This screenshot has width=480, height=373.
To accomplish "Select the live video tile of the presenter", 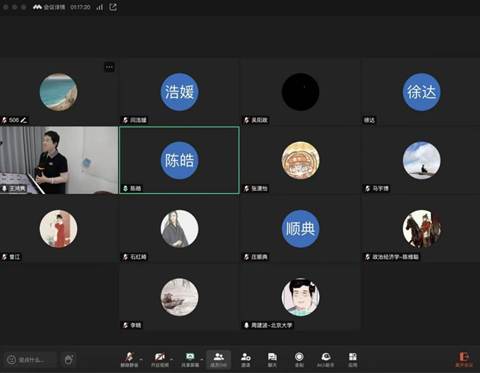I will pos(59,160).
